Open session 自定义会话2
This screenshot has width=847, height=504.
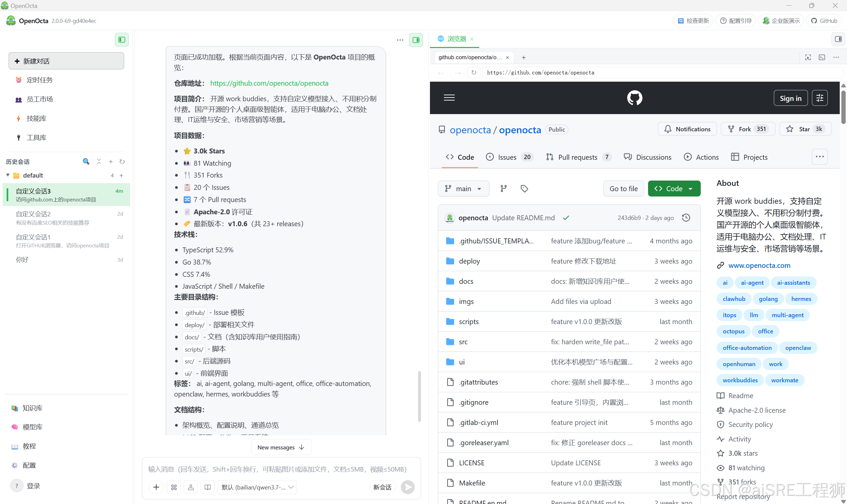click(67, 218)
